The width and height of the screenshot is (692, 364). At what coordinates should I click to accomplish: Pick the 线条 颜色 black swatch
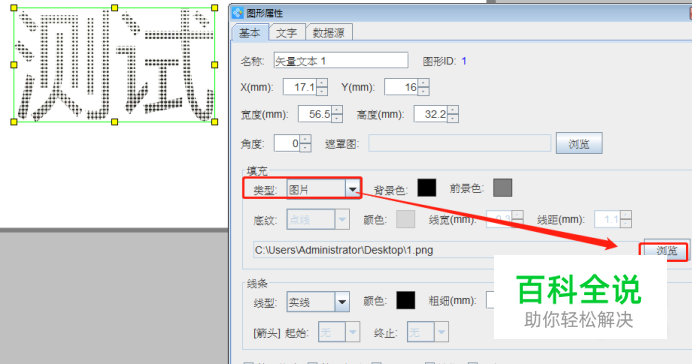point(406,300)
